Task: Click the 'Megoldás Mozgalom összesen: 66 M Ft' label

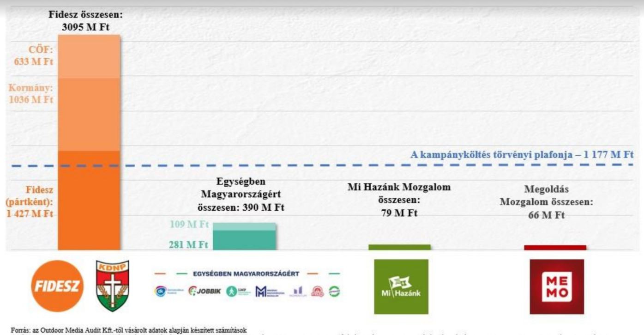Action: (x=547, y=202)
